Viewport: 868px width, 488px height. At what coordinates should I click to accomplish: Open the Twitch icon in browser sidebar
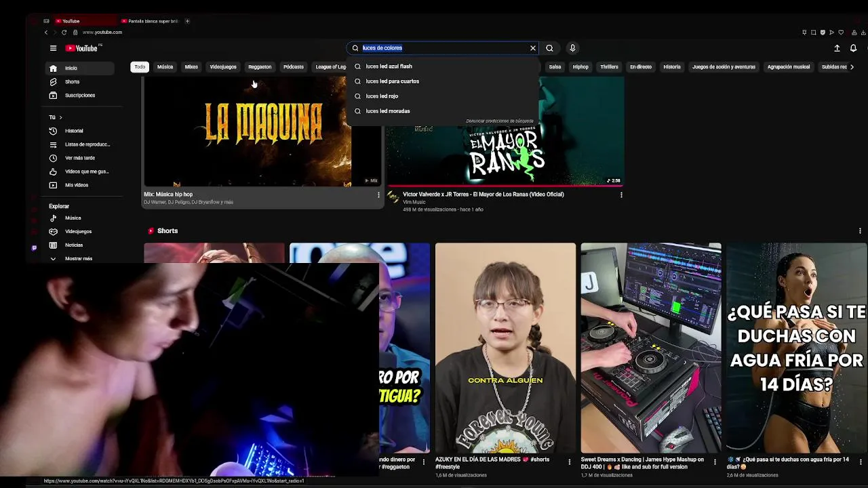pyautogui.click(x=34, y=248)
